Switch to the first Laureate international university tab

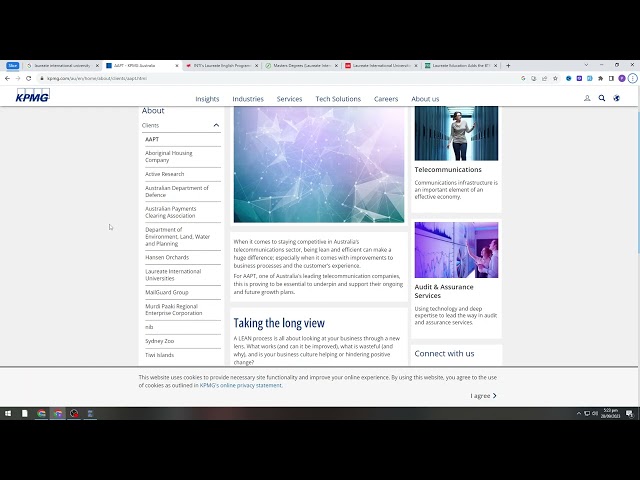(x=62, y=65)
